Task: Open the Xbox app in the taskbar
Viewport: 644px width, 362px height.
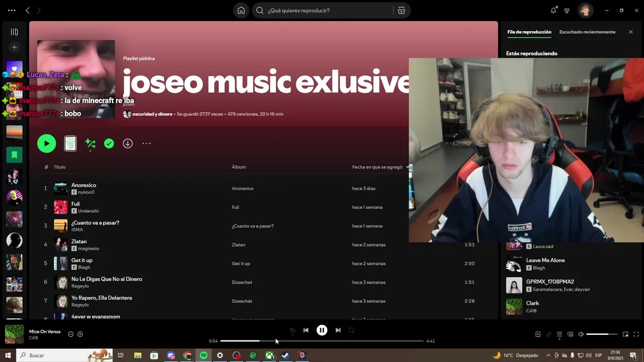Action: pyautogui.click(x=269, y=355)
